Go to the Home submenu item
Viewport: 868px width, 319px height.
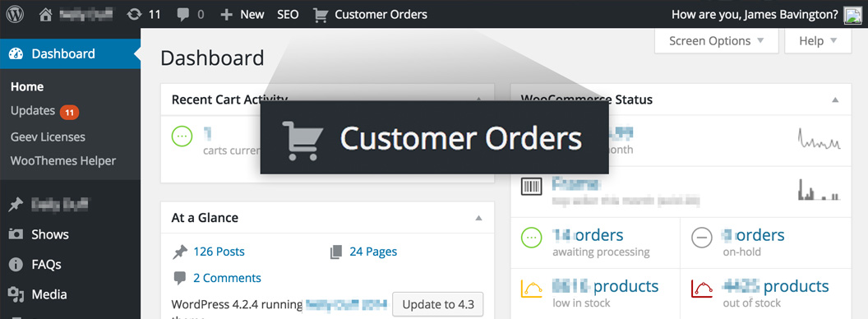click(x=27, y=86)
